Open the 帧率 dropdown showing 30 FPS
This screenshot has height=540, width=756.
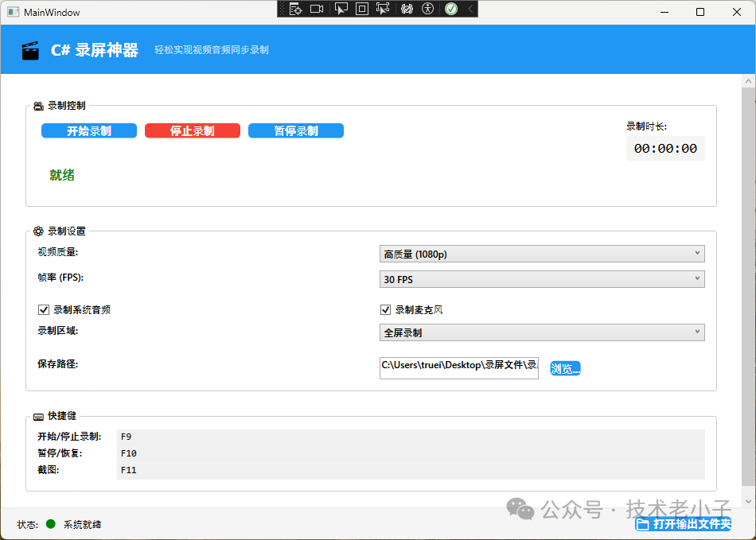tap(542, 279)
